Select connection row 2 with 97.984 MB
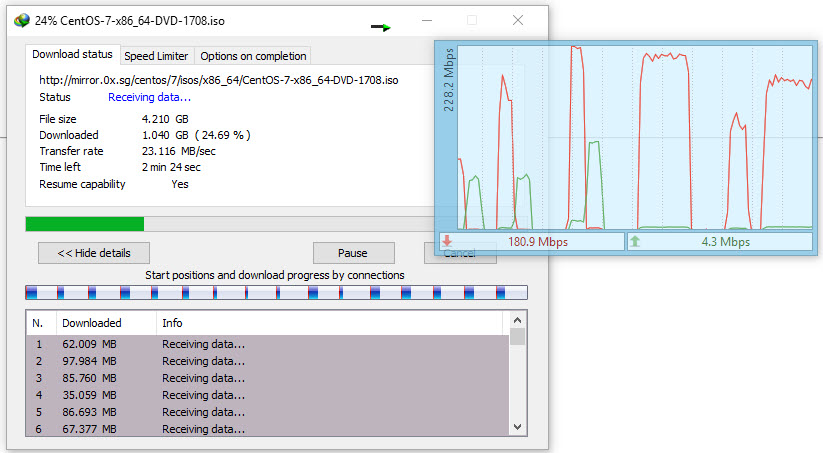823x453 pixels. [268, 361]
